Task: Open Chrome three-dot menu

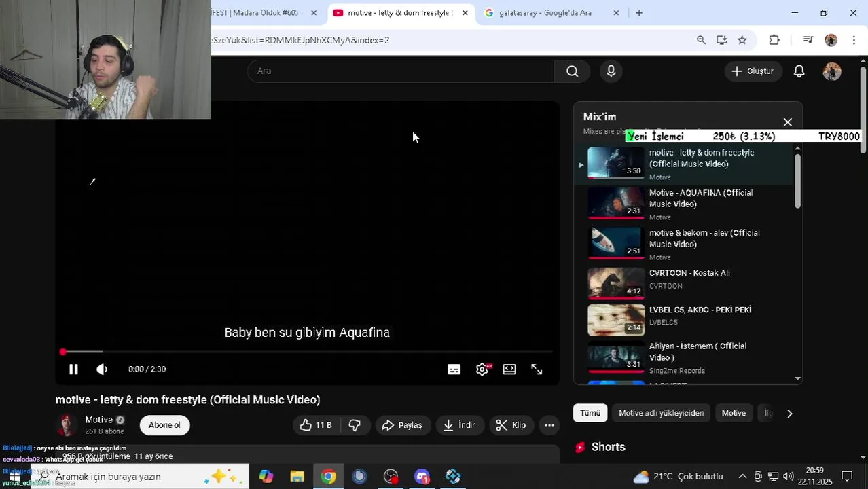Action: point(854,40)
